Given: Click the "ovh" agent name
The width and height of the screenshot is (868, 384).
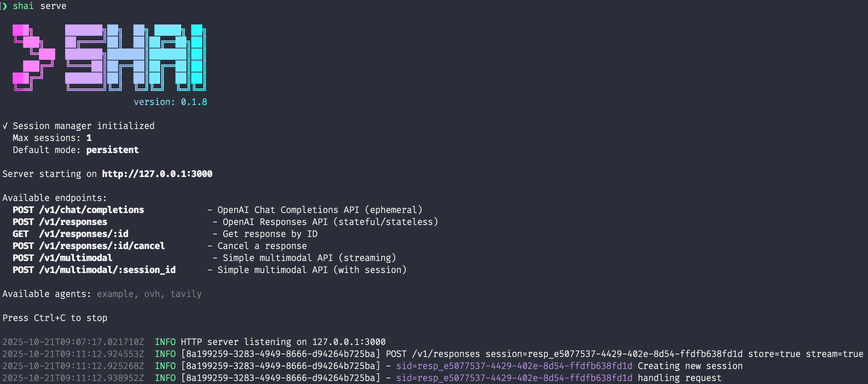Looking at the screenshot, I should click(x=152, y=294).
